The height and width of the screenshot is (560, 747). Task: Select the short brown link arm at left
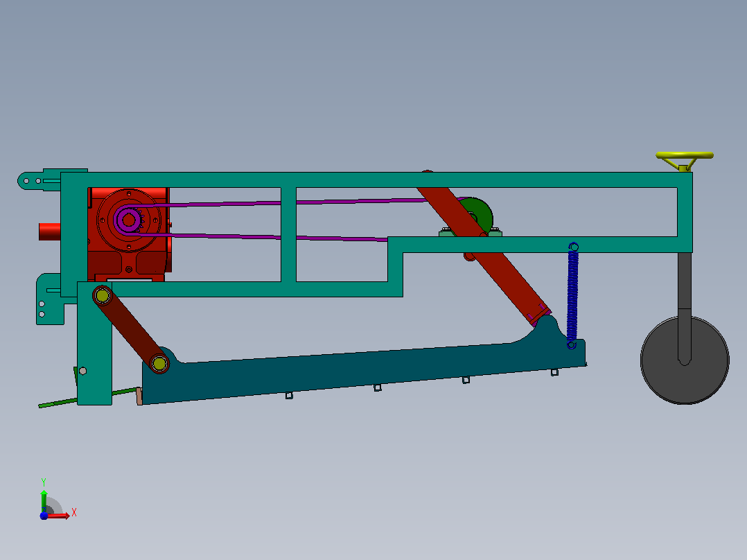click(x=131, y=330)
